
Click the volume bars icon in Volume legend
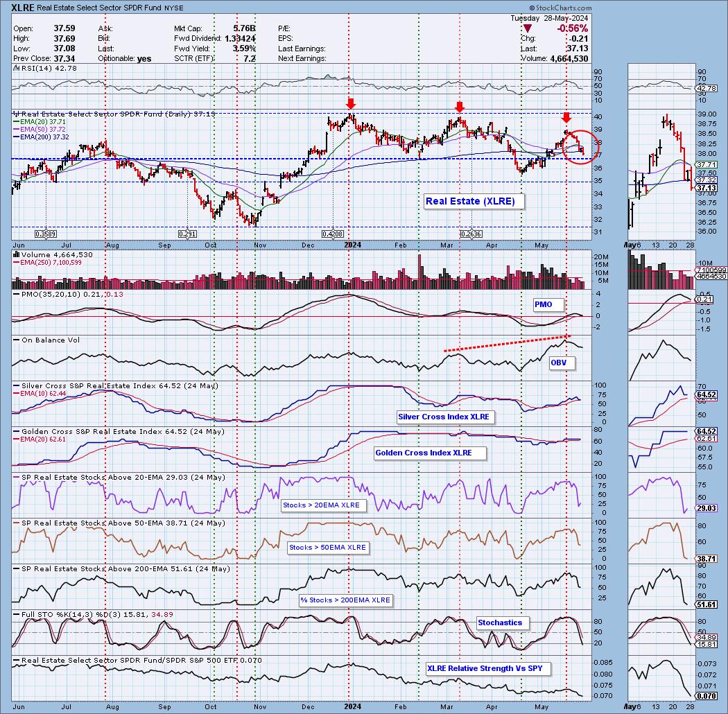[16, 254]
